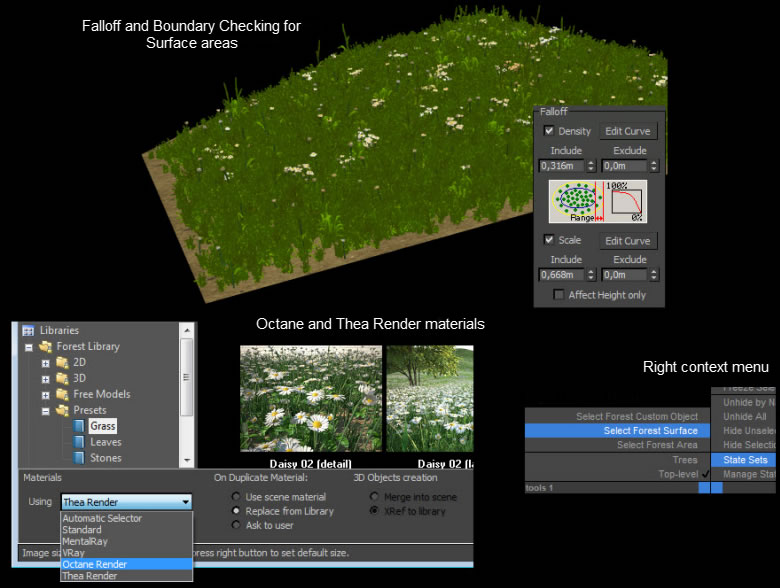Choose VRay from renderer list
Screen dimensions: 780x588
point(126,553)
